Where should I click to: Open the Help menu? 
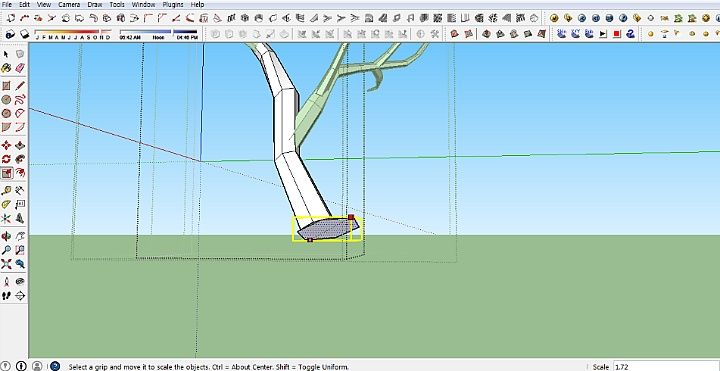197,5
